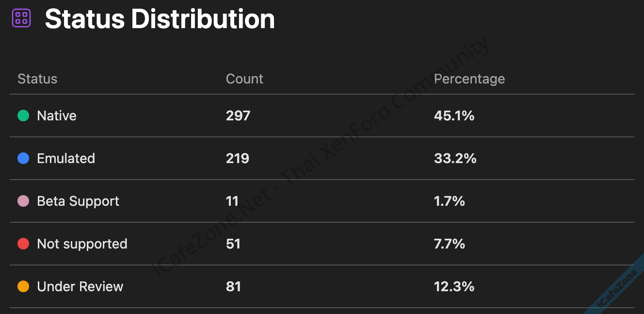Viewport: 644px width, 314px height.
Task: Select the Native status label
Action: point(57,116)
